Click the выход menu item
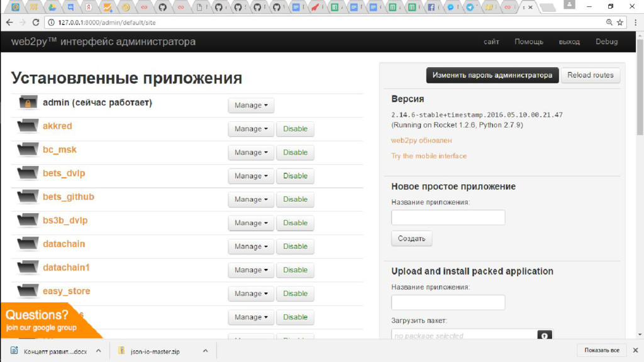 click(569, 41)
